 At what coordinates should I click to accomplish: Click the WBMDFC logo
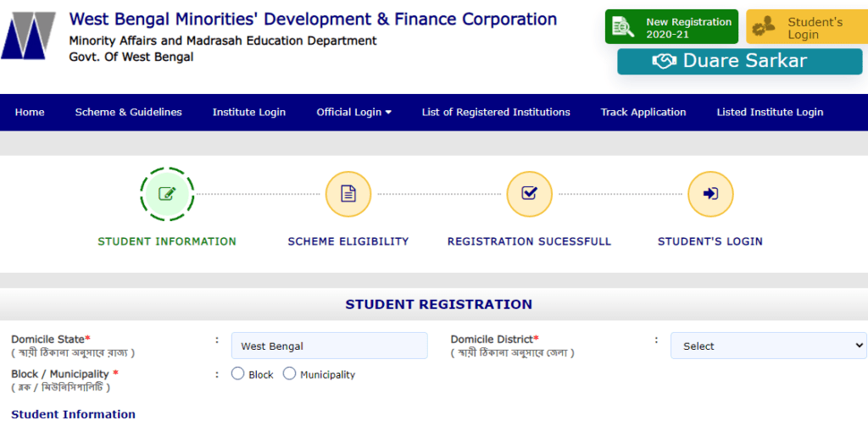click(x=28, y=36)
